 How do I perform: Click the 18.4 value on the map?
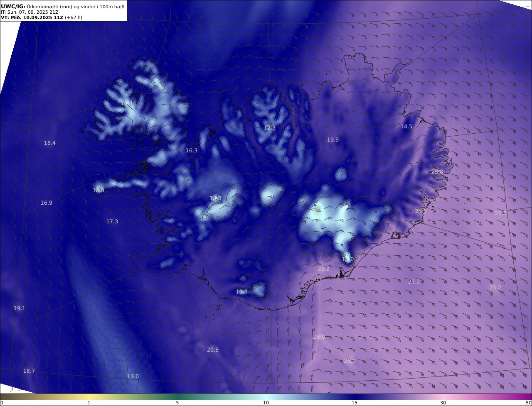(x=50, y=143)
